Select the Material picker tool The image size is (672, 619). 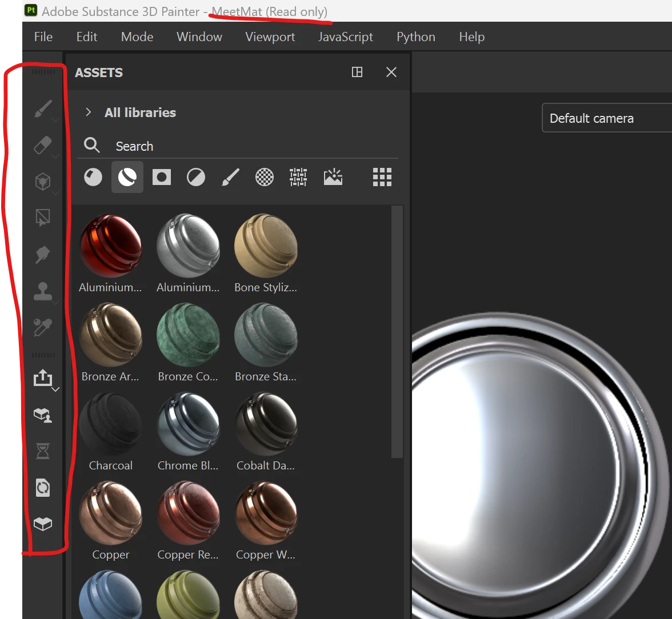(x=43, y=327)
